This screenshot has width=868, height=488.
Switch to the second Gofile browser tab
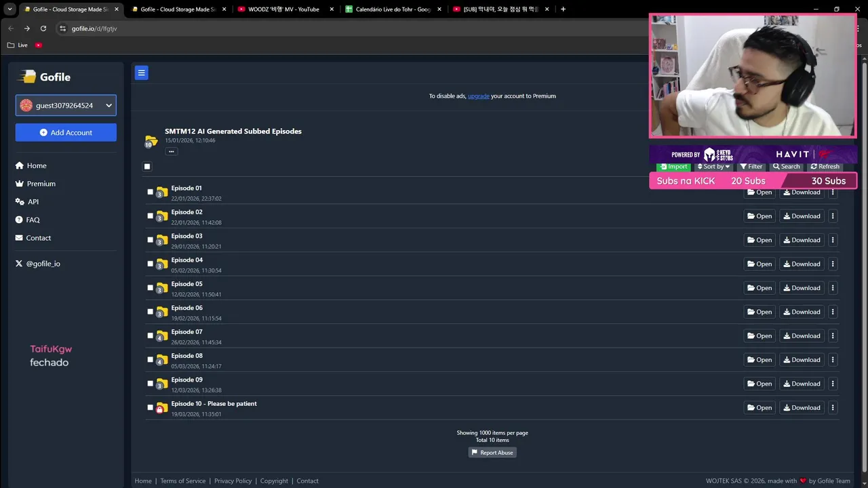click(178, 9)
